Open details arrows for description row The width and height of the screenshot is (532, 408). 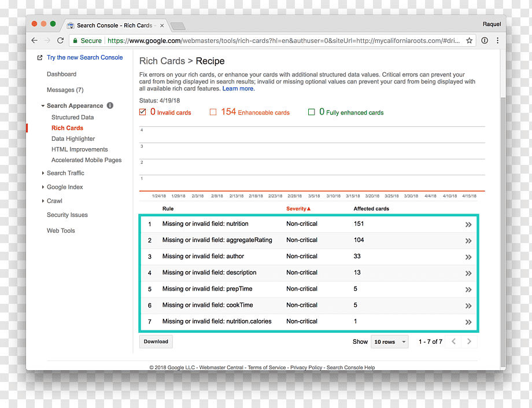[x=468, y=273]
